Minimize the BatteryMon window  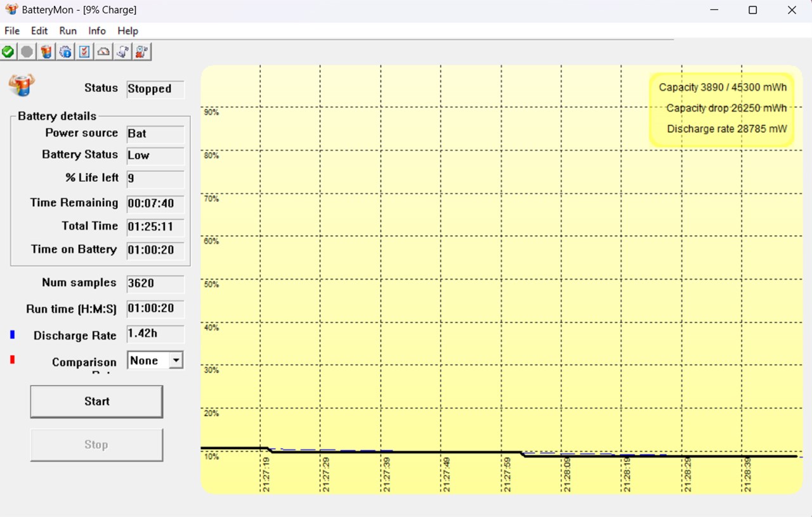[714, 10]
